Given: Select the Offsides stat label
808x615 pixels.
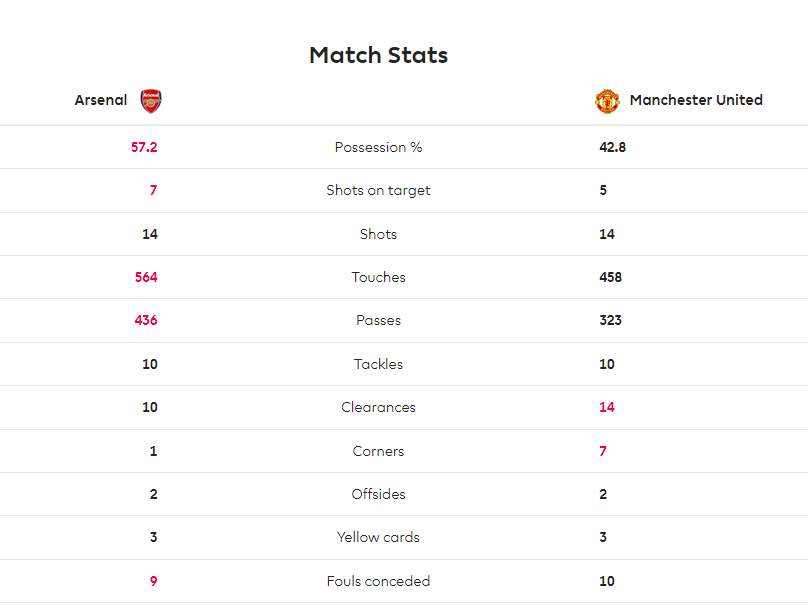Looking at the screenshot, I should click(378, 494).
